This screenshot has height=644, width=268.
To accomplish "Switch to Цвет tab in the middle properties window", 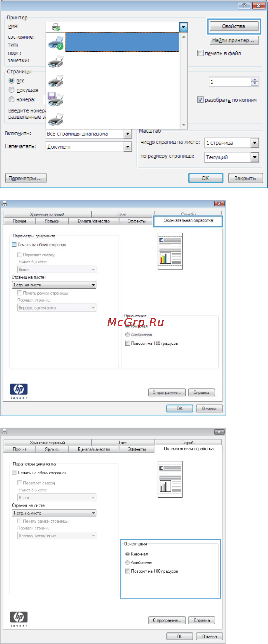I will 123,214.
